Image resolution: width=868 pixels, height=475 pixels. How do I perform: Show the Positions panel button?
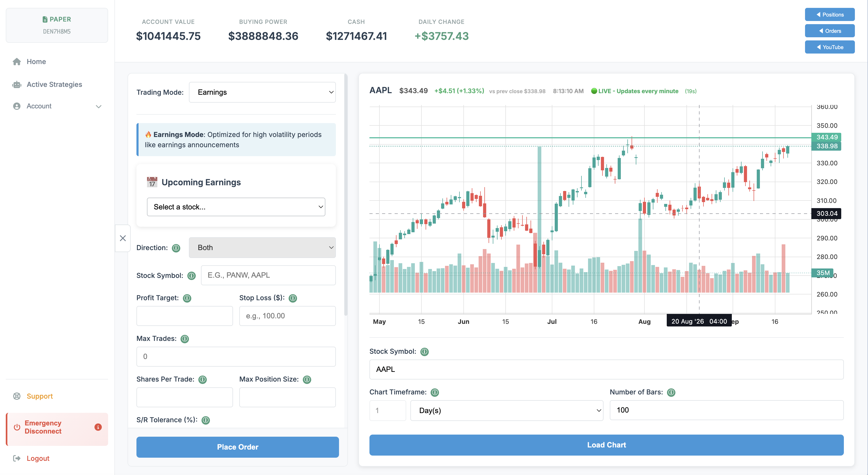tap(830, 14)
